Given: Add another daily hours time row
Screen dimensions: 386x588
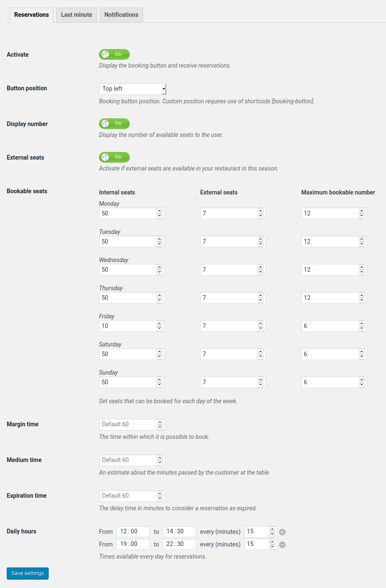Looking at the screenshot, I should click(x=282, y=532).
